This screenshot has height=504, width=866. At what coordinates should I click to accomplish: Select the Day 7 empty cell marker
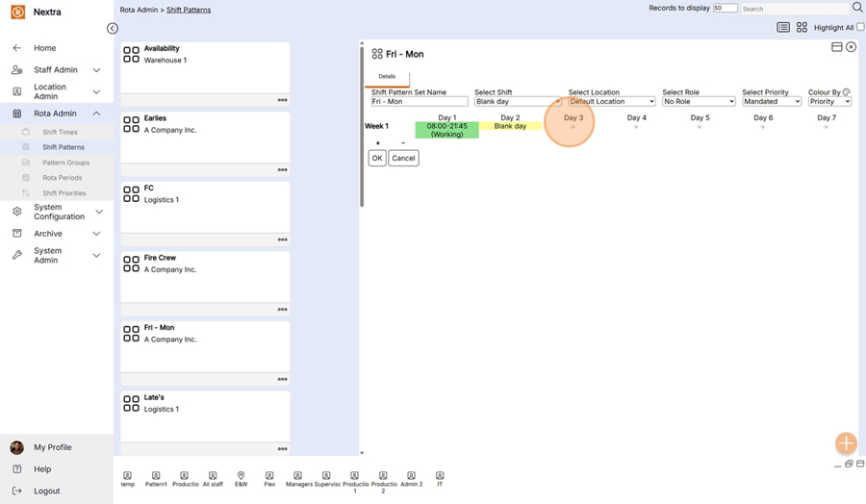(x=827, y=127)
